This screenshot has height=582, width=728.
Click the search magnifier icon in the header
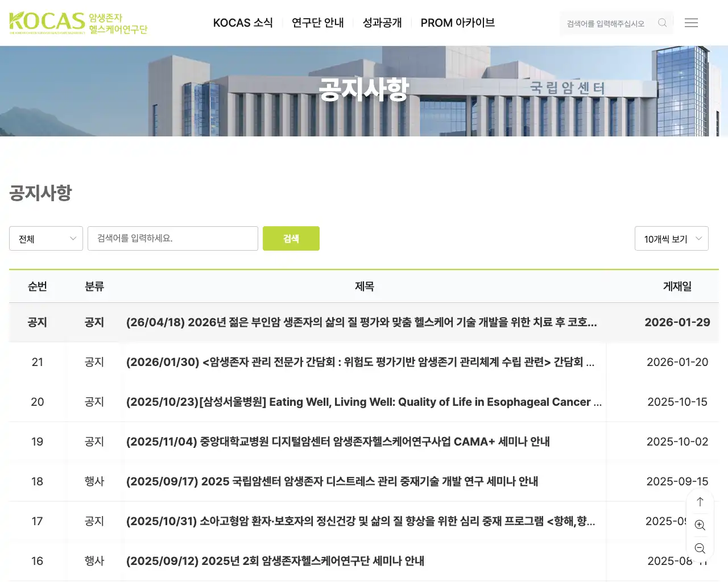[662, 23]
